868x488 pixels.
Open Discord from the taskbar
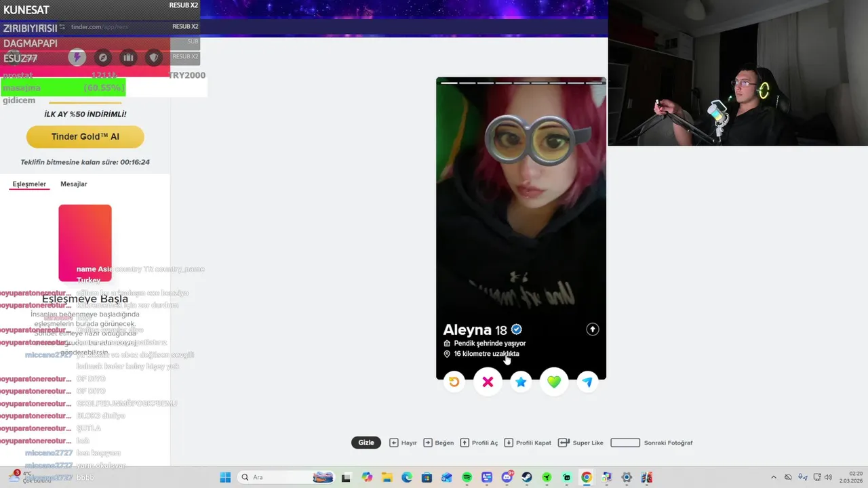coord(507,477)
